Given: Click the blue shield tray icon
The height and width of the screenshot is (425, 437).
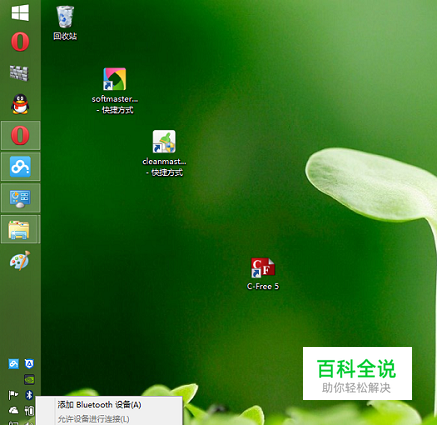Looking at the screenshot, I should (29, 364).
